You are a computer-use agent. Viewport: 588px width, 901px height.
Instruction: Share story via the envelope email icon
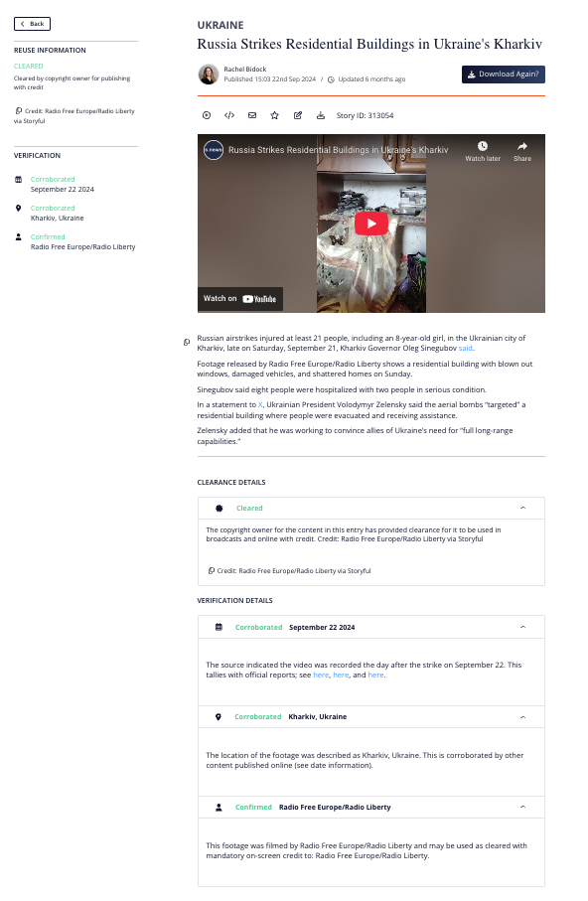[x=251, y=115]
